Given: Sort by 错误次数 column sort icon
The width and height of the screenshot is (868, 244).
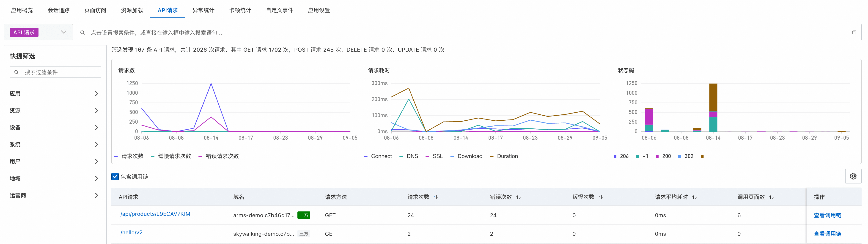Looking at the screenshot, I should click(518, 197).
